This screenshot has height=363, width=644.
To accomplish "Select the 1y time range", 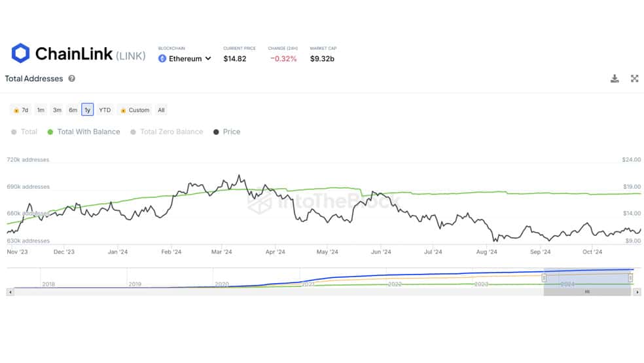I will coord(88,110).
